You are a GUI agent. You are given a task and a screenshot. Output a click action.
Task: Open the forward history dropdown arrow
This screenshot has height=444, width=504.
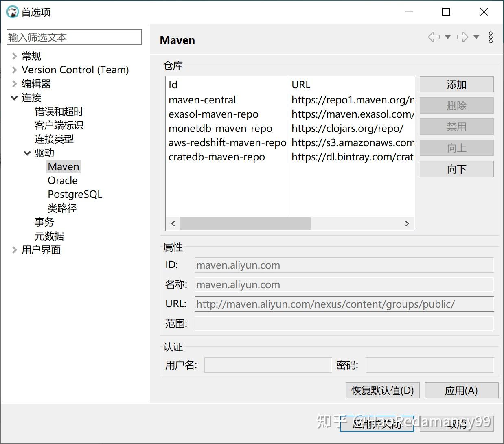click(476, 37)
